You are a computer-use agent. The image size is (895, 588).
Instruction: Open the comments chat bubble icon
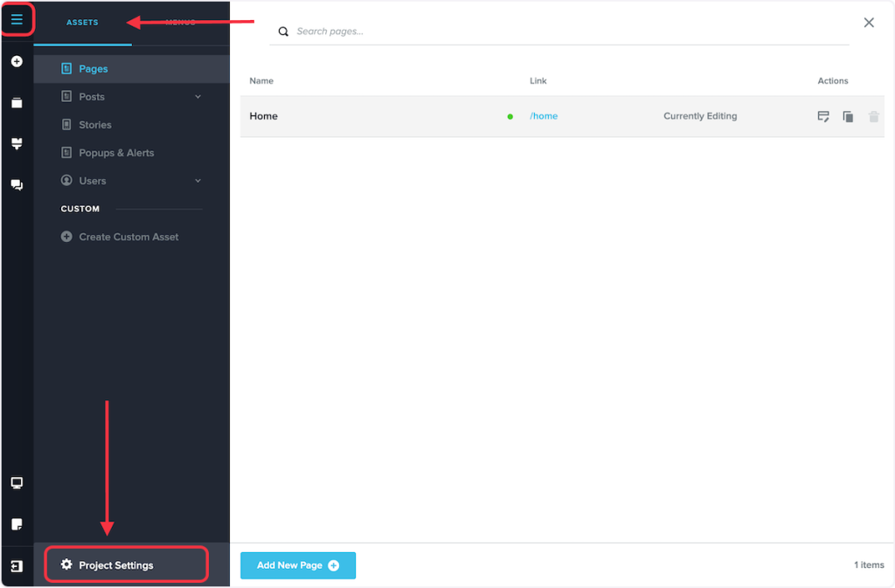point(17,185)
